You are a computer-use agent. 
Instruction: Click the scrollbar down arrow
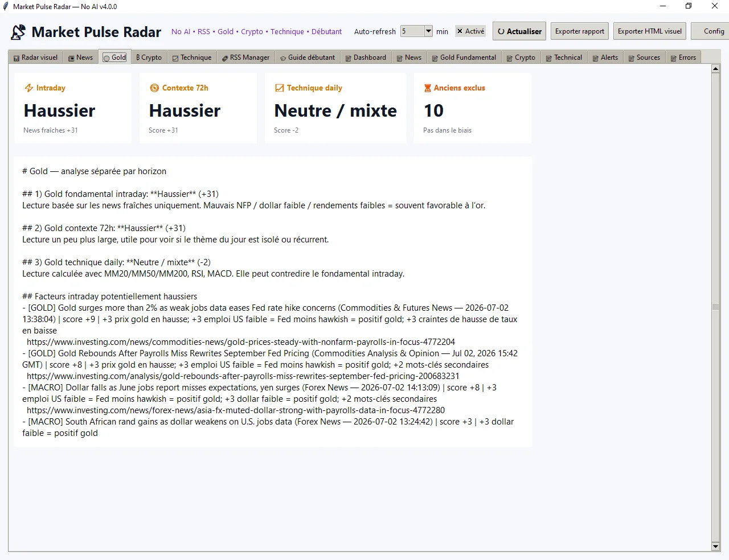click(716, 547)
